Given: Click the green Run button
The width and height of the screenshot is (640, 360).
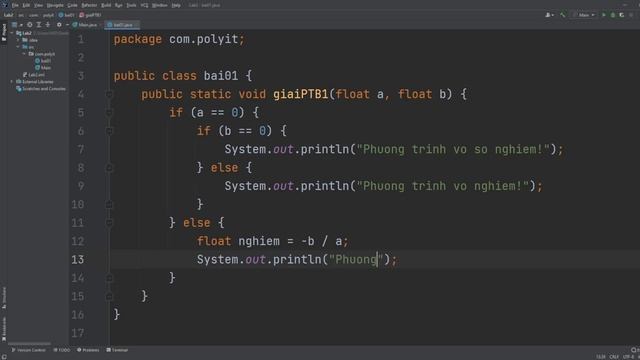Looking at the screenshot, I should click(x=604, y=15).
